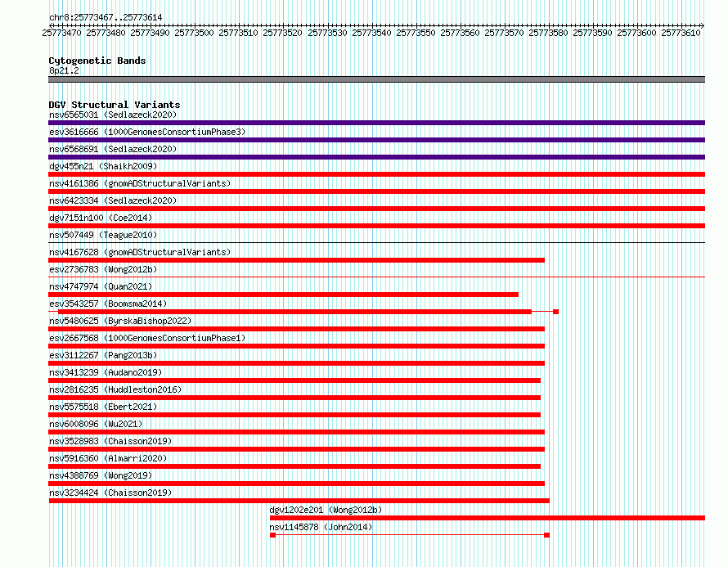Click the 8p21.2 band label

pyautogui.click(x=64, y=70)
